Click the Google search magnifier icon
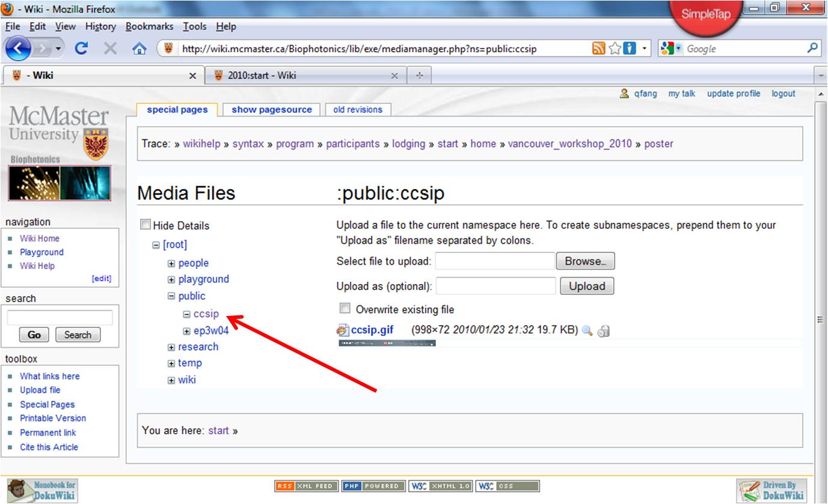 [x=812, y=49]
